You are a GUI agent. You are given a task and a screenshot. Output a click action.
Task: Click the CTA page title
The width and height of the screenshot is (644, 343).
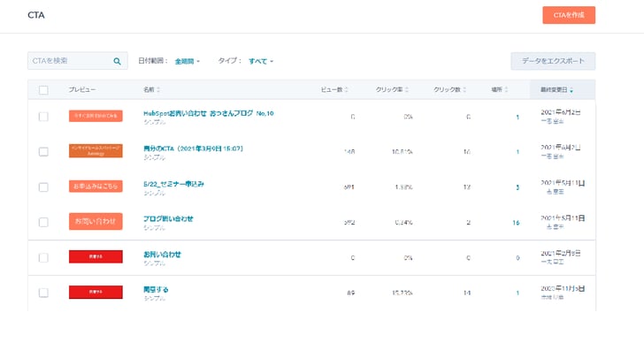click(x=36, y=15)
